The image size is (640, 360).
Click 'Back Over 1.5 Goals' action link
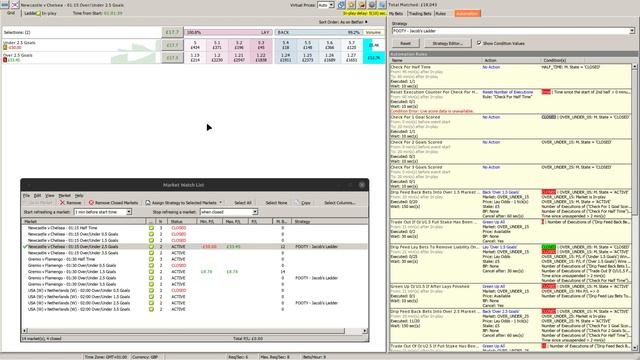point(501,192)
